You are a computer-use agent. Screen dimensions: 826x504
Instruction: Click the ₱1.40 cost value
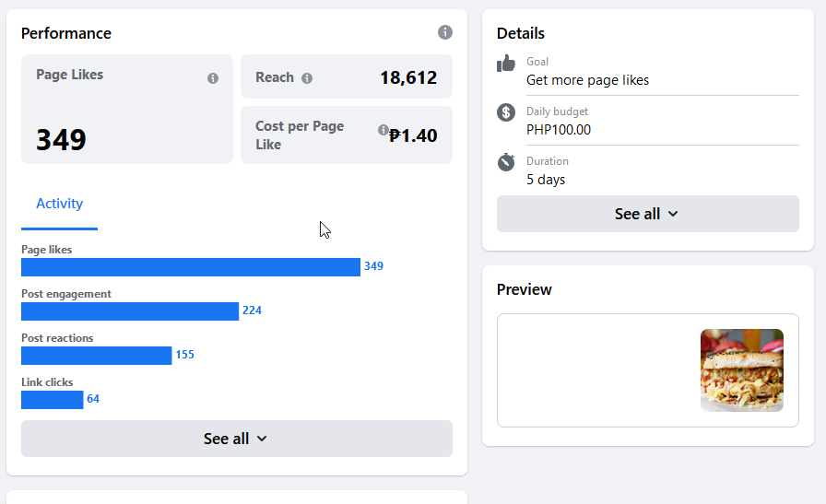click(413, 136)
